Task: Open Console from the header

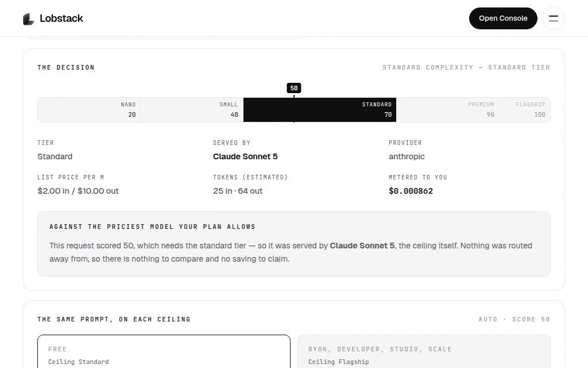Action: coord(503,18)
